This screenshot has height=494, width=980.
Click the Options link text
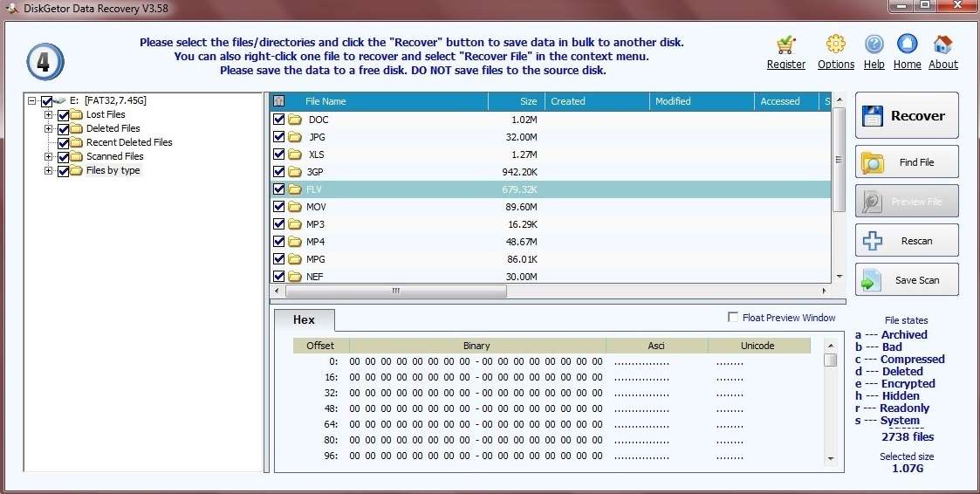tap(836, 65)
